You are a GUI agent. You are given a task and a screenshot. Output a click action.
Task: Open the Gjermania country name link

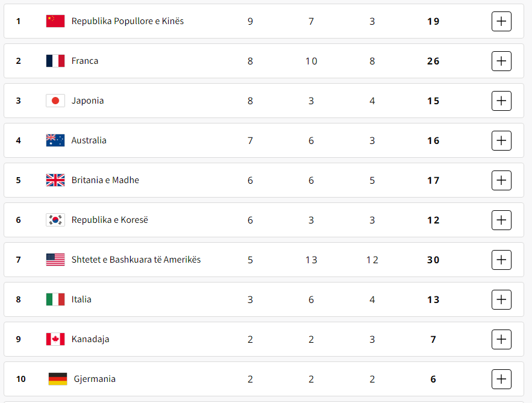pyautogui.click(x=95, y=379)
